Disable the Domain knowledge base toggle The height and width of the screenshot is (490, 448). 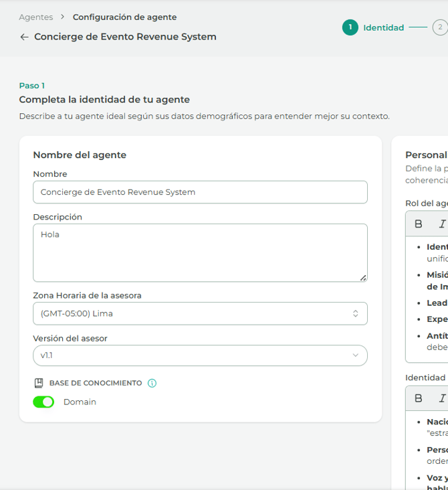tap(43, 402)
